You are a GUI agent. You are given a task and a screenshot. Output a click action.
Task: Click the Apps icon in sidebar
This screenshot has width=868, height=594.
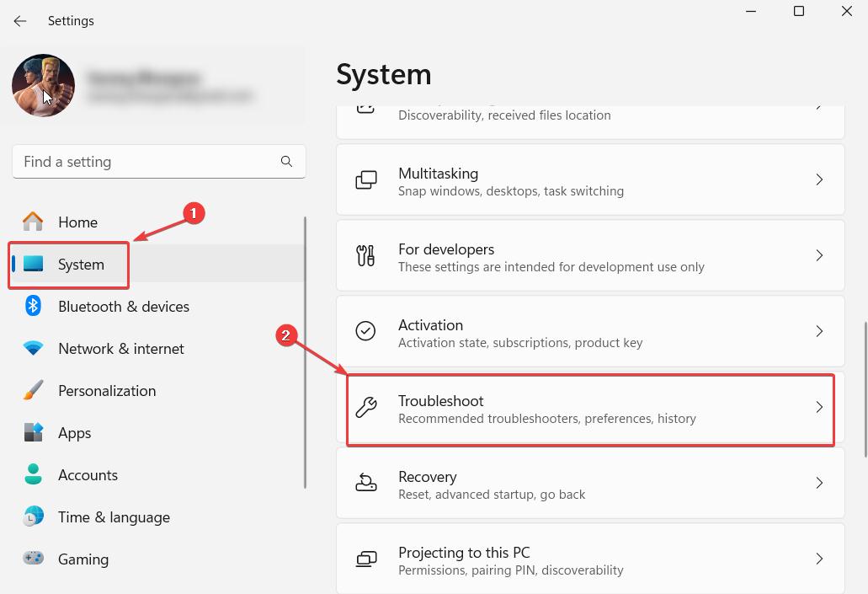(33, 433)
